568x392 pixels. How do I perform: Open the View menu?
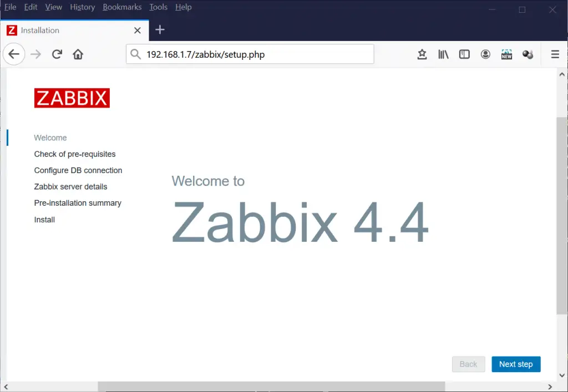tap(54, 7)
